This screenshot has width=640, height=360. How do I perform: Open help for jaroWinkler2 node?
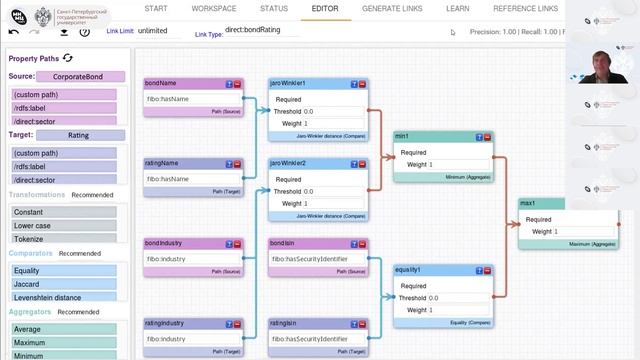click(354, 164)
